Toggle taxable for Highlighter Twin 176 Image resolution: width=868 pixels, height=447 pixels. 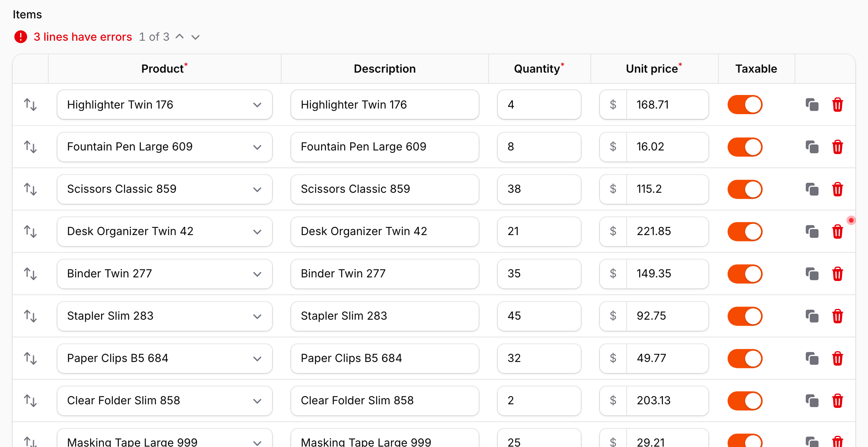coord(745,105)
